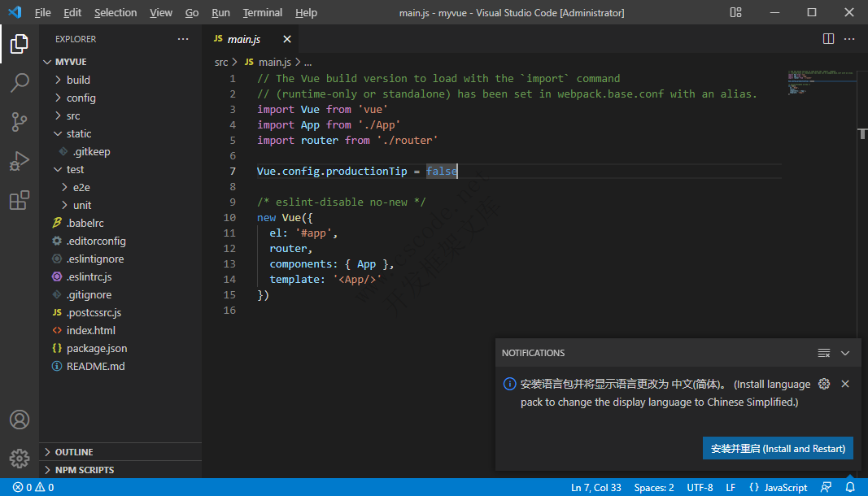
Task: Open package.json file
Action: click(96, 348)
